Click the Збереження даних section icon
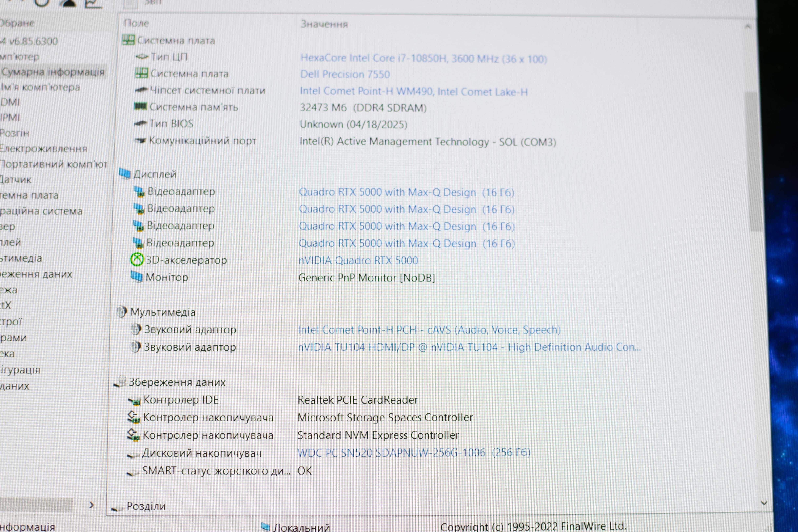Screen dimensions: 798x532 (x=120, y=381)
